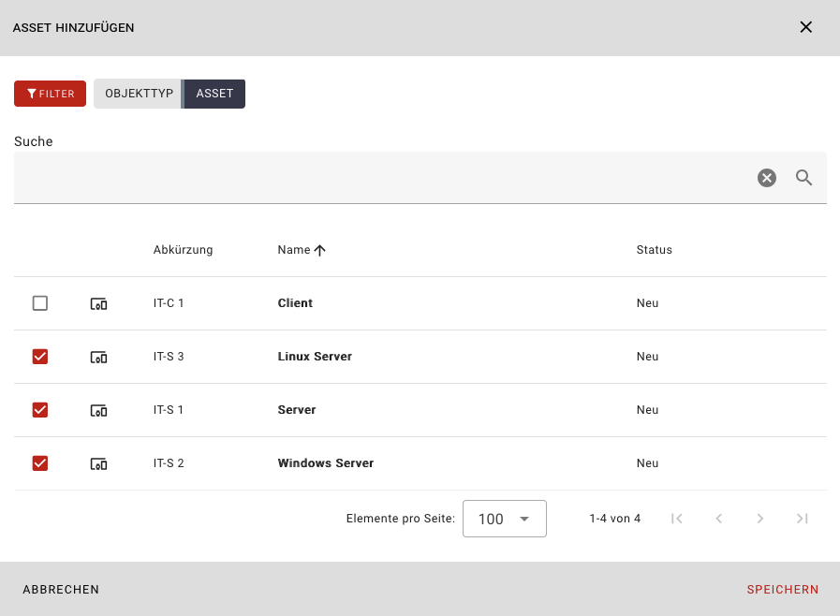Cancel with the Abbrechen button

[x=61, y=589]
